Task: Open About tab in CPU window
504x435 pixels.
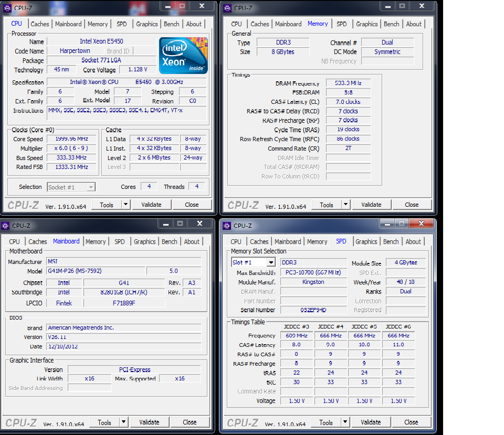Action: 194,24
